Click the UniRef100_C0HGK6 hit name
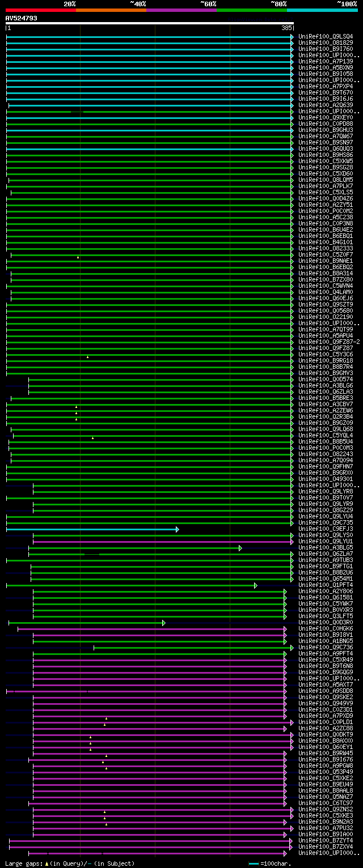 [326, 628]
